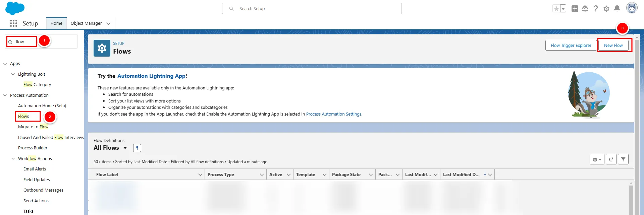The height and width of the screenshot is (215, 644).
Task: Open the Setup gear menu in the header
Action: point(606,9)
